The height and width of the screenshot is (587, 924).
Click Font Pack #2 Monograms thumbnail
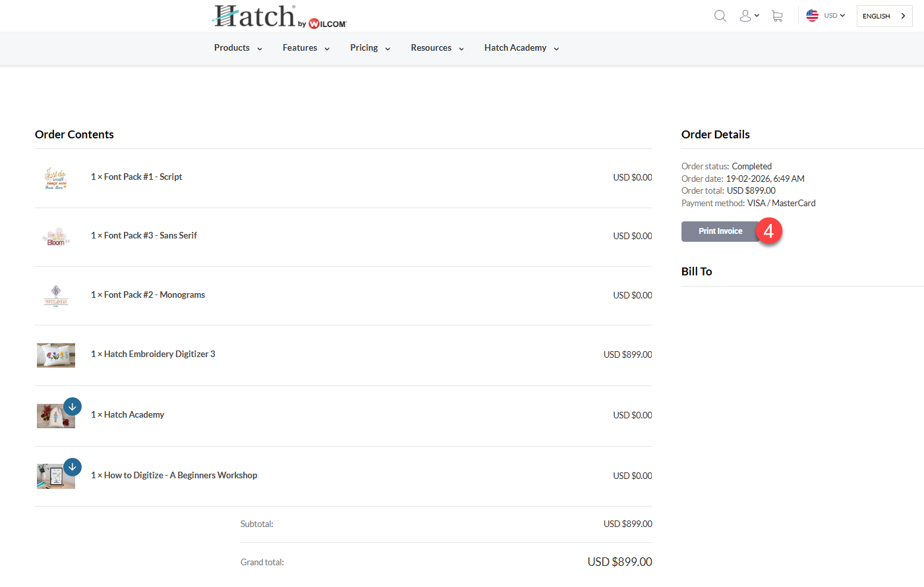56,296
